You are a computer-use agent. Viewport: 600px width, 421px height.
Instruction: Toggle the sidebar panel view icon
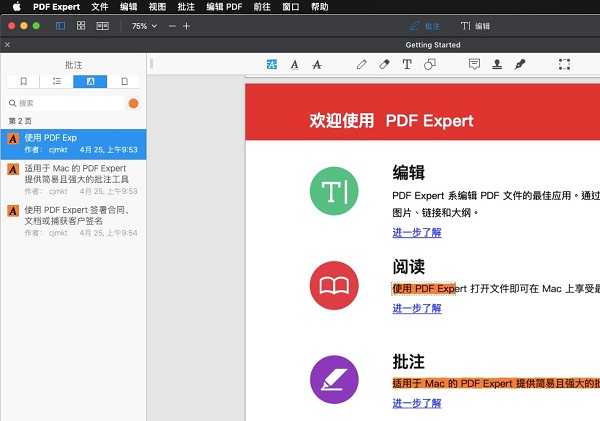(60, 26)
